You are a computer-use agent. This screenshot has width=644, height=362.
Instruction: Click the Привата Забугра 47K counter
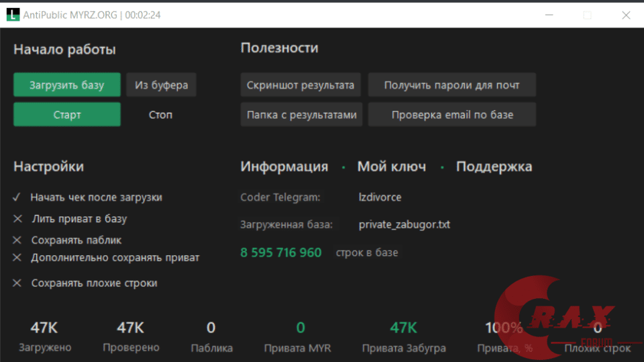tap(404, 336)
